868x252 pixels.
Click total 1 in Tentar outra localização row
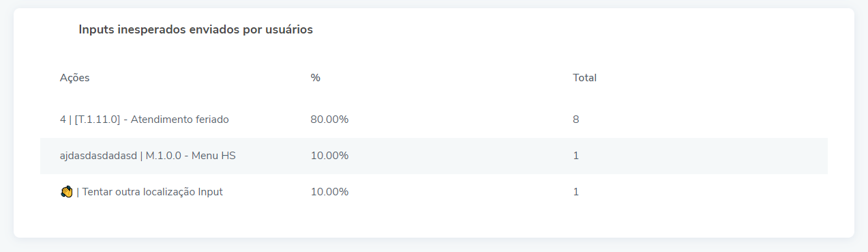(x=576, y=192)
